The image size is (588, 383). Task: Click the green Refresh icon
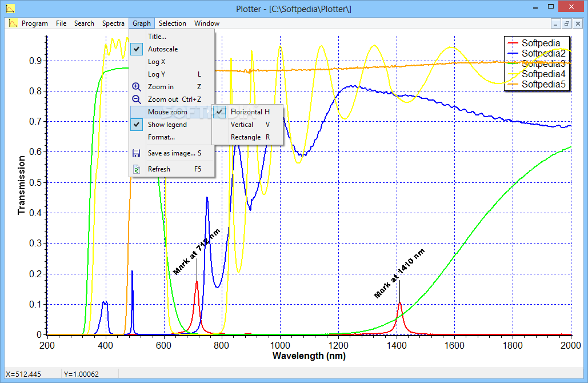tap(137, 170)
